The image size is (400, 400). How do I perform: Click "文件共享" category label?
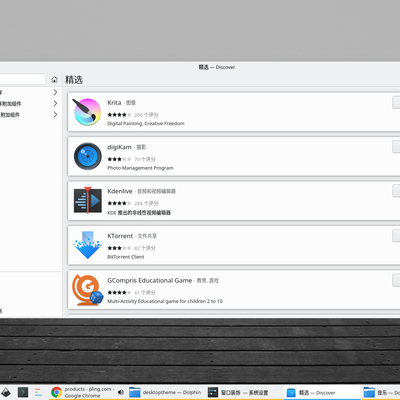click(147, 236)
